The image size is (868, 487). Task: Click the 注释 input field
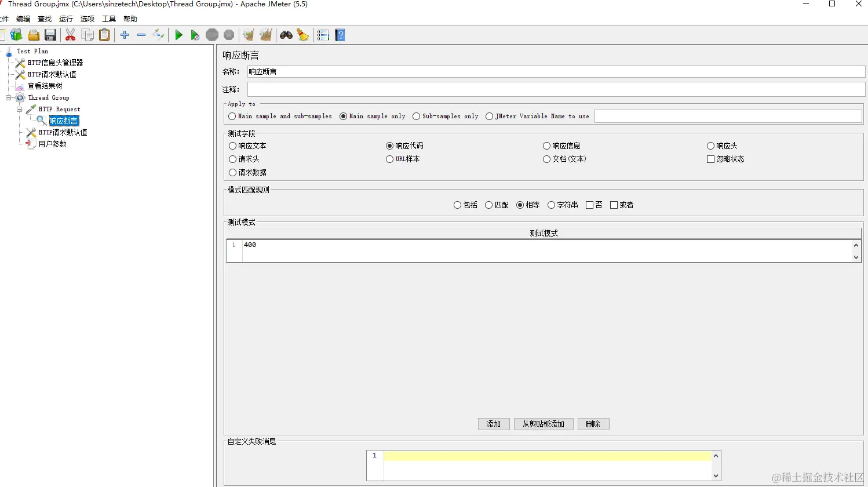click(556, 89)
